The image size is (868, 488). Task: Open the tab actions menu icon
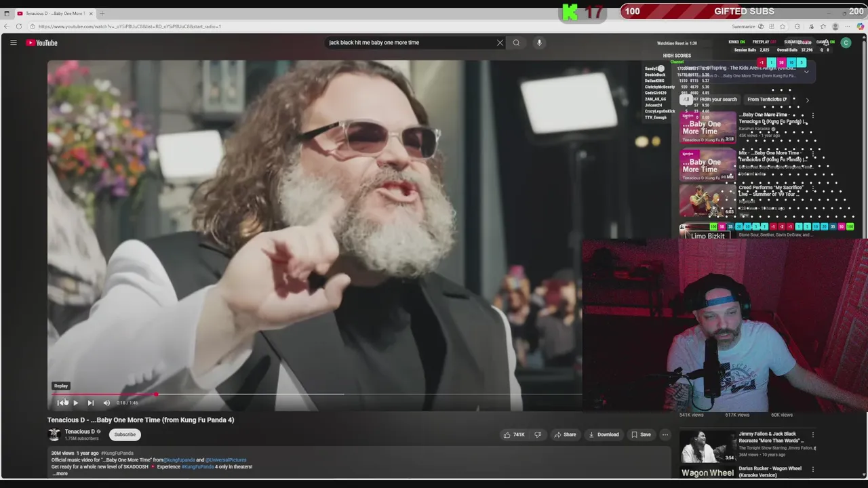(7, 14)
